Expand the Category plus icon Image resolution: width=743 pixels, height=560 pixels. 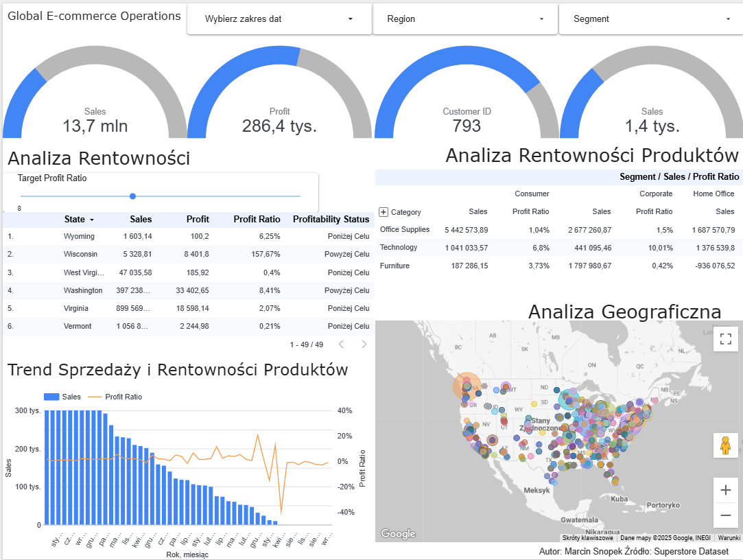tap(384, 212)
